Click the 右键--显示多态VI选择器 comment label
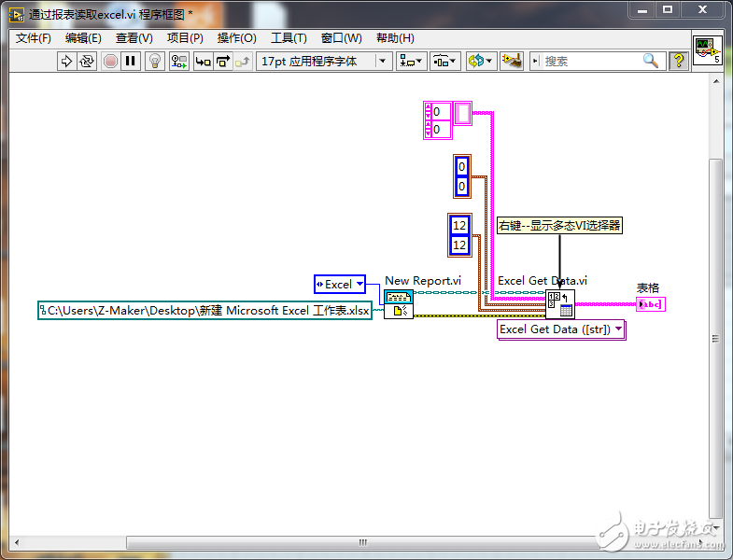 click(x=559, y=225)
